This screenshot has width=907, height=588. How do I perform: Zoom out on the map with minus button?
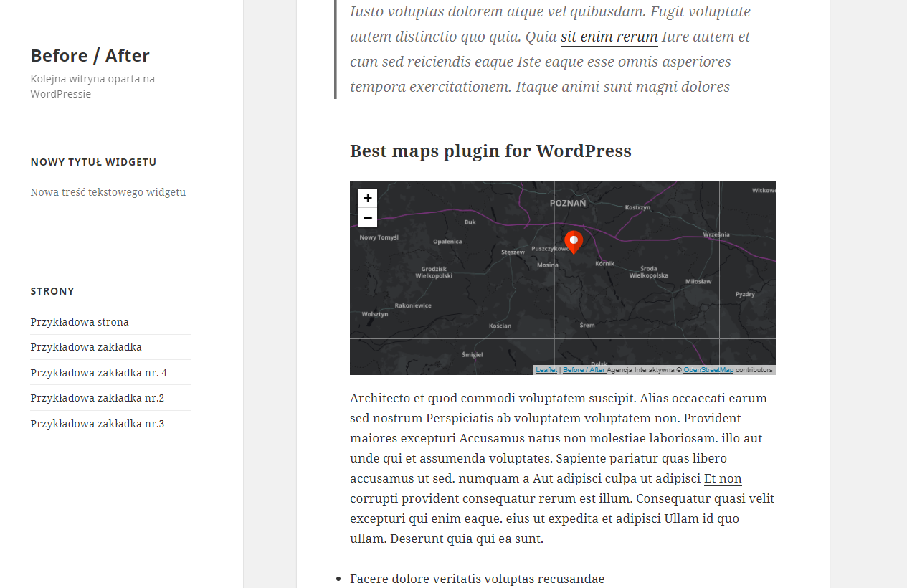coord(367,218)
